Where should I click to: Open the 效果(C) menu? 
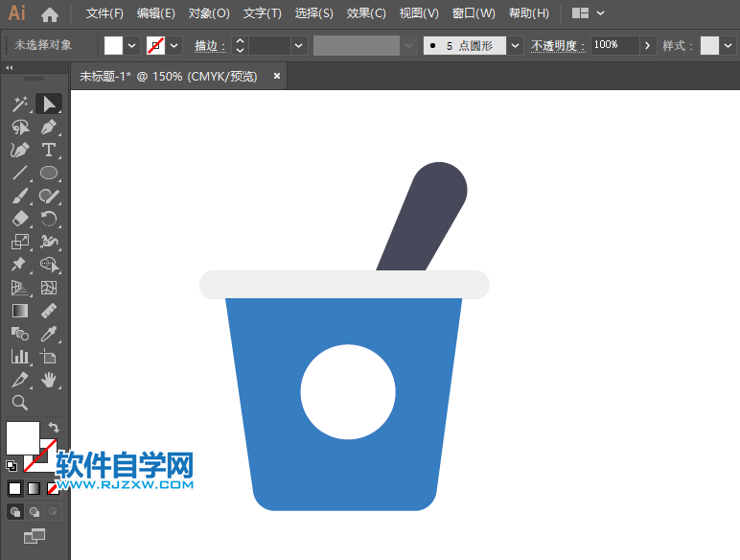pyautogui.click(x=366, y=13)
